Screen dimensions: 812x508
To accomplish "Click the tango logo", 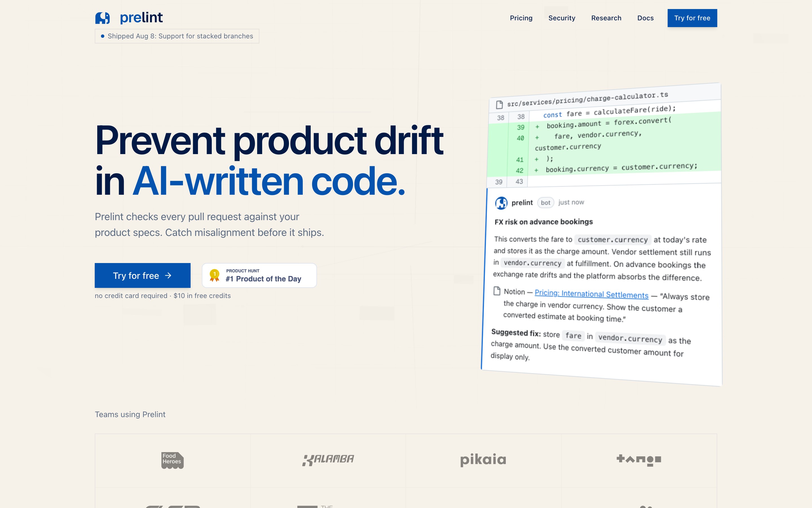I will 639,460.
